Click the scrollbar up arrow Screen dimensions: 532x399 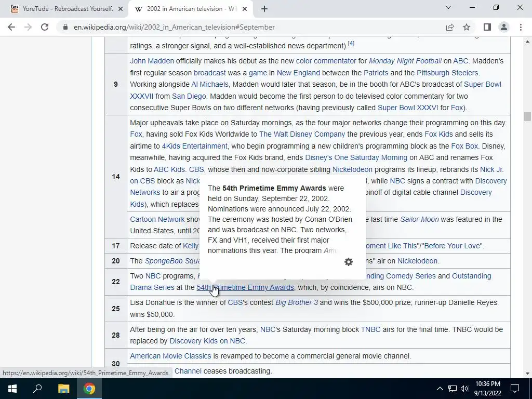click(x=527, y=42)
